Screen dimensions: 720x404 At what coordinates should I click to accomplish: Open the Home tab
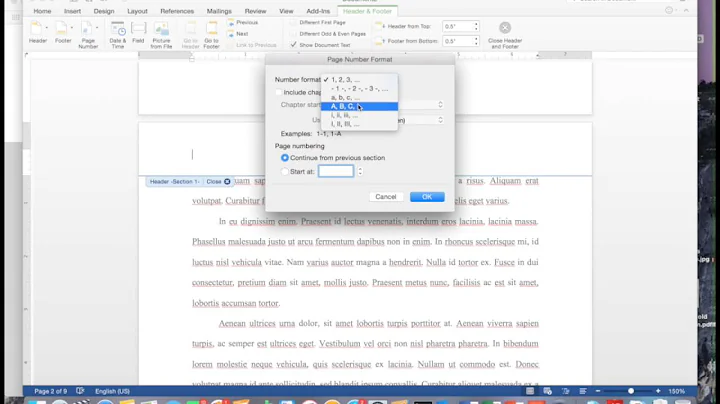pos(42,11)
